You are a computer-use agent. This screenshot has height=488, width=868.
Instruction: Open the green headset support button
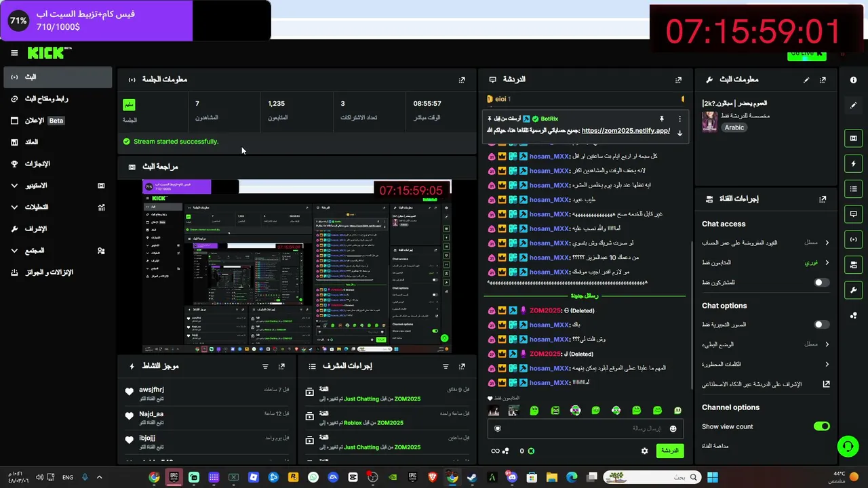click(x=848, y=446)
